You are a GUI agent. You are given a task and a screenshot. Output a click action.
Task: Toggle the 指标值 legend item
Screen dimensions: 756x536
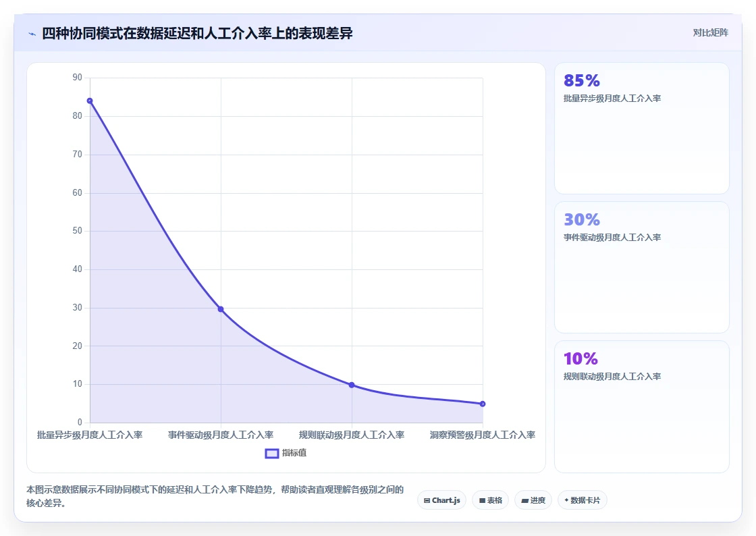pyautogui.click(x=286, y=453)
